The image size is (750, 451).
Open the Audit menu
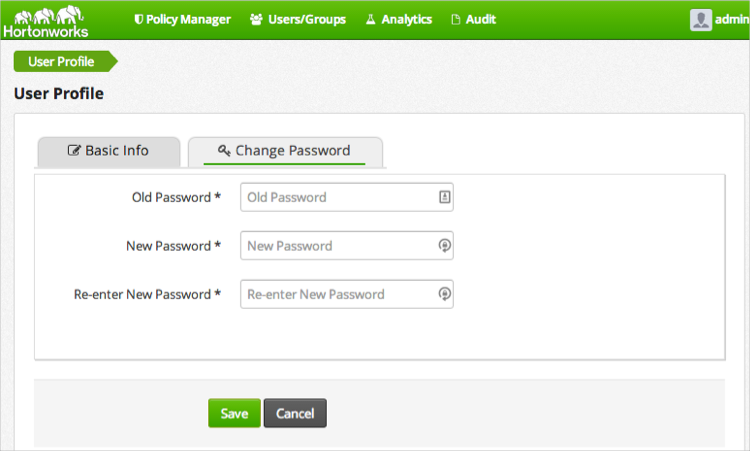[480, 19]
